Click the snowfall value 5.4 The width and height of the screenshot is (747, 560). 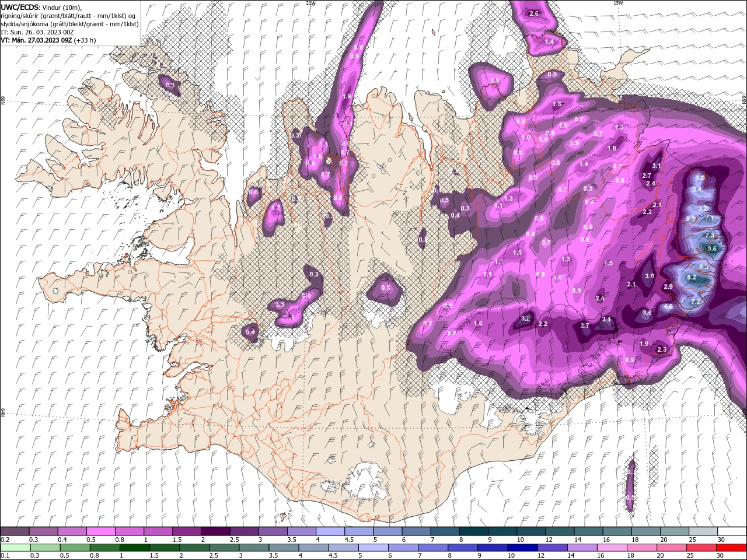(697, 190)
